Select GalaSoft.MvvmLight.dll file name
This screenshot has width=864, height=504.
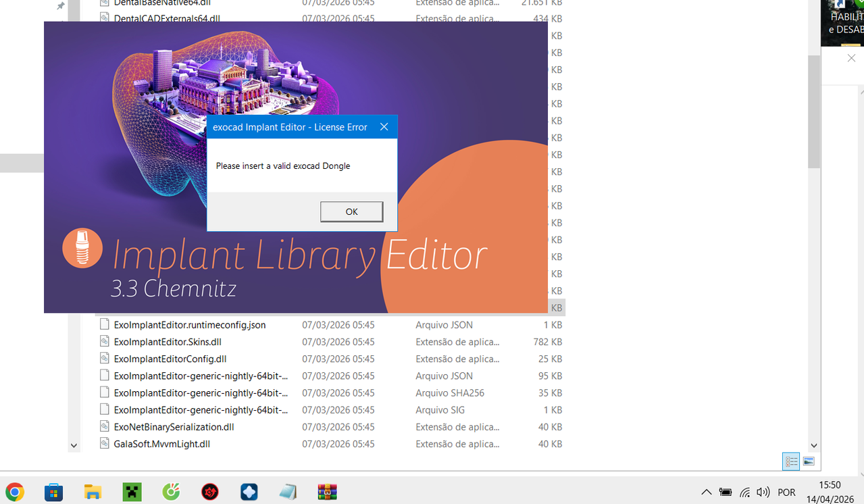tap(162, 444)
